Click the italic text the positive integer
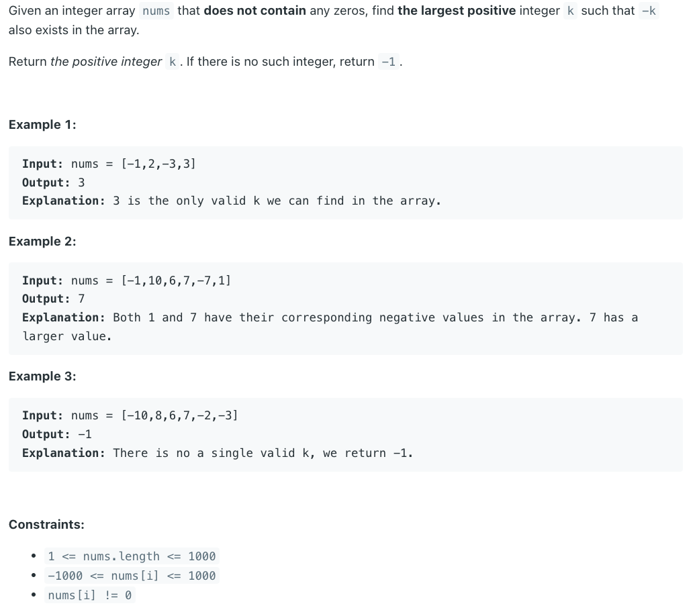 [106, 62]
